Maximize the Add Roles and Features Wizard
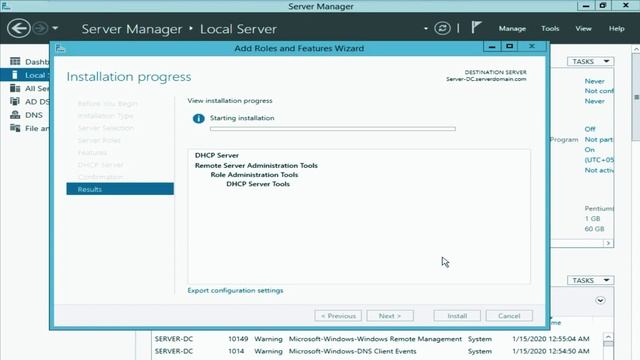 [x=509, y=47]
